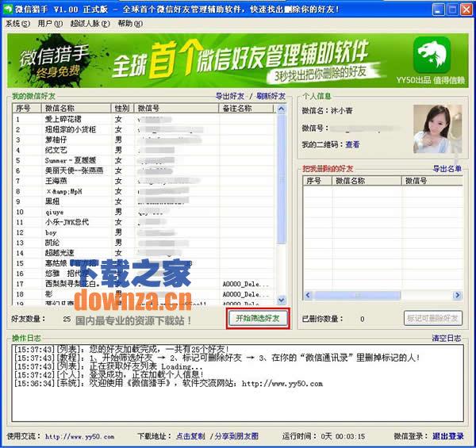Click the 导出名单 link
Screen dimensions: 476x448
(447, 169)
